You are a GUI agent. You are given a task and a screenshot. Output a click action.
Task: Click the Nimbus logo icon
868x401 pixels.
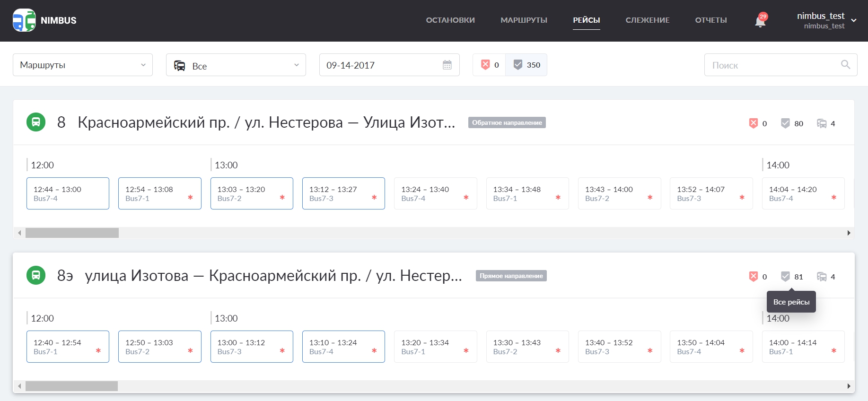coord(24,20)
